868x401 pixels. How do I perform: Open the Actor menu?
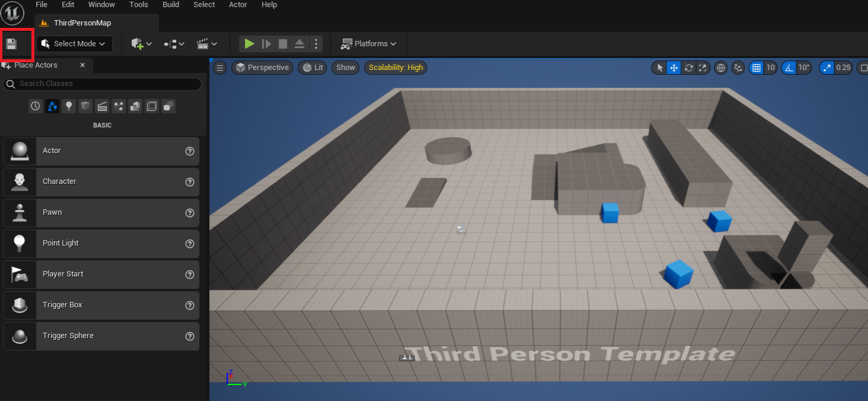[x=238, y=5]
